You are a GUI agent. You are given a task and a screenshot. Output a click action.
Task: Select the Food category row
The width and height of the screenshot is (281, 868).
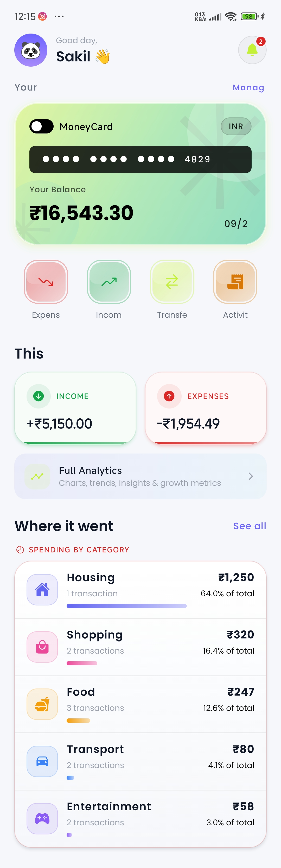140,704
